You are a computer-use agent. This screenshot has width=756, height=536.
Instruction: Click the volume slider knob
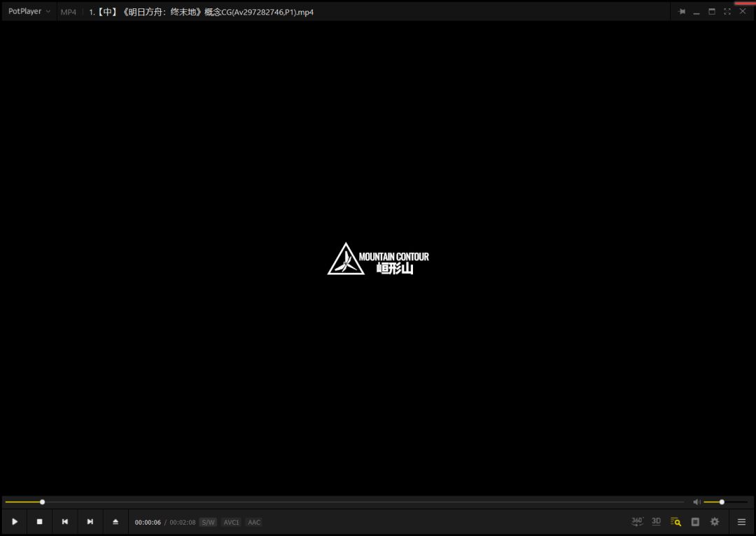pyautogui.click(x=722, y=502)
